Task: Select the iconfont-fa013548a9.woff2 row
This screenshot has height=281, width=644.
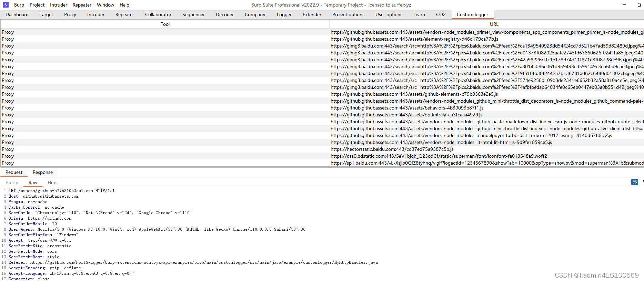Action: point(322,156)
